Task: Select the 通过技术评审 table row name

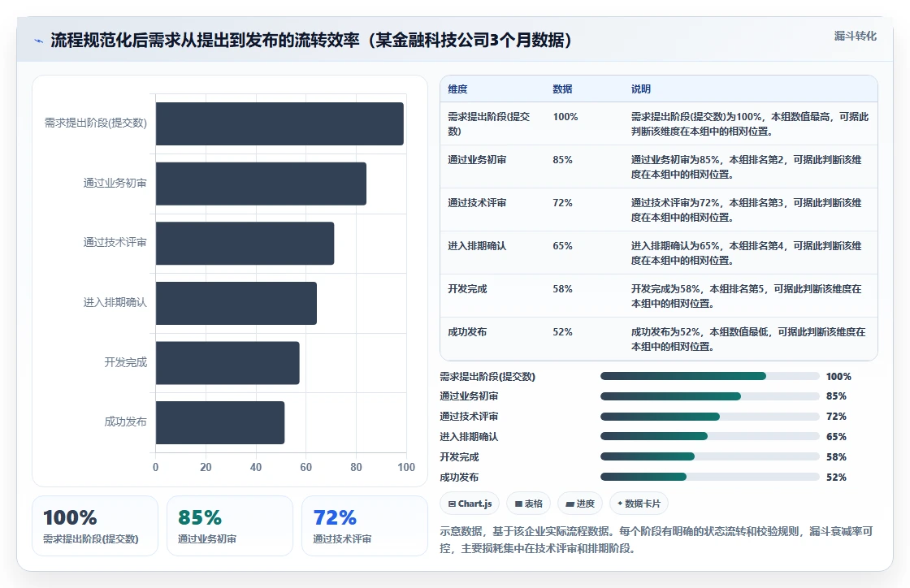Action: [x=477, y=202]
